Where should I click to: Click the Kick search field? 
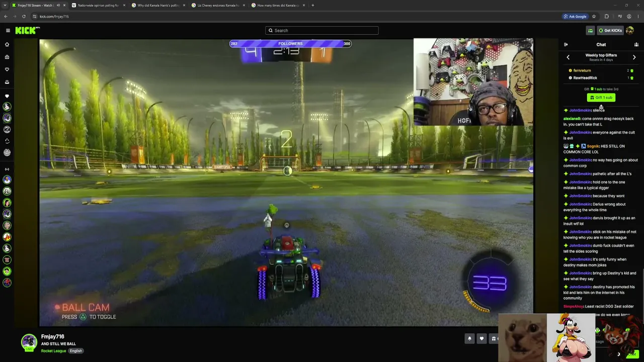pyautogui.click(x=322, y=30)
